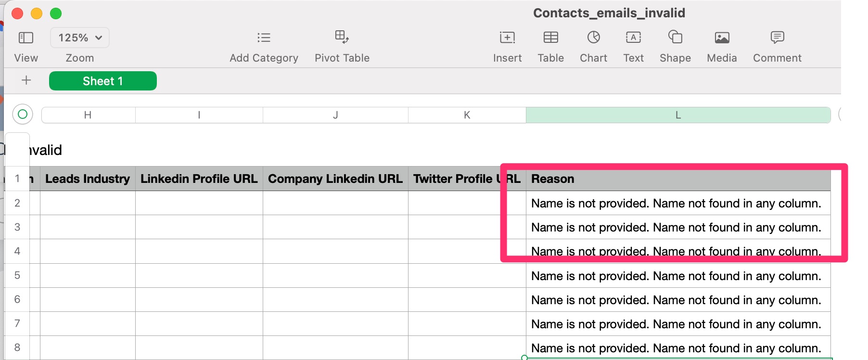Select row 5 header number
Screen dimensions: 868x360
tap(17, 275)
